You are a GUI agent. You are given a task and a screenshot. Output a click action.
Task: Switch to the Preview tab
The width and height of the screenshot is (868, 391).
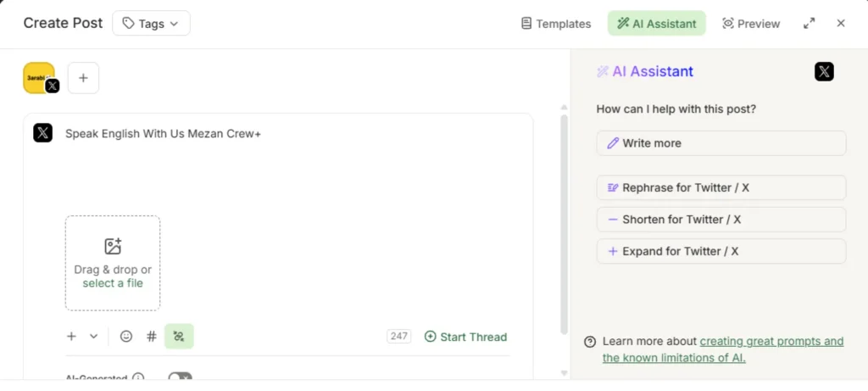tap(751, 23)
